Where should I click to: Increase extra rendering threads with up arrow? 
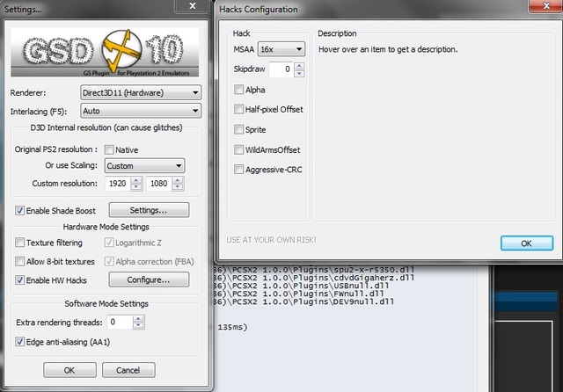[x=139, y=318]
